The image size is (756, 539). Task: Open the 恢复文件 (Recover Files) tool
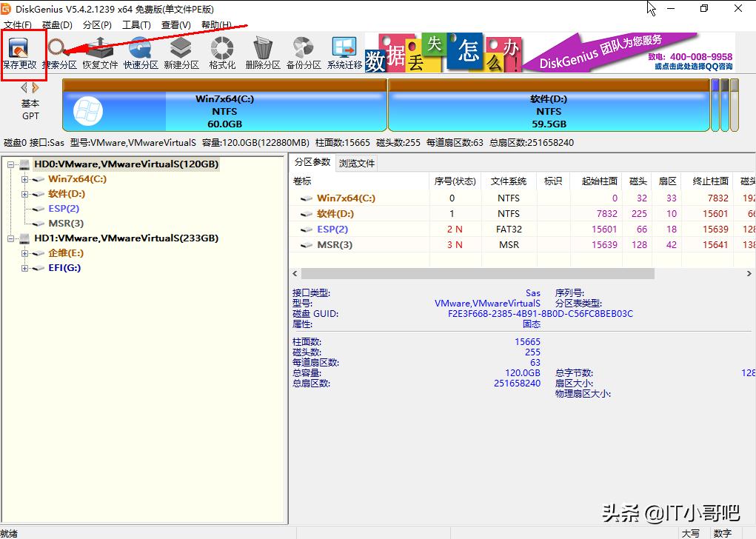coord(98,53)
